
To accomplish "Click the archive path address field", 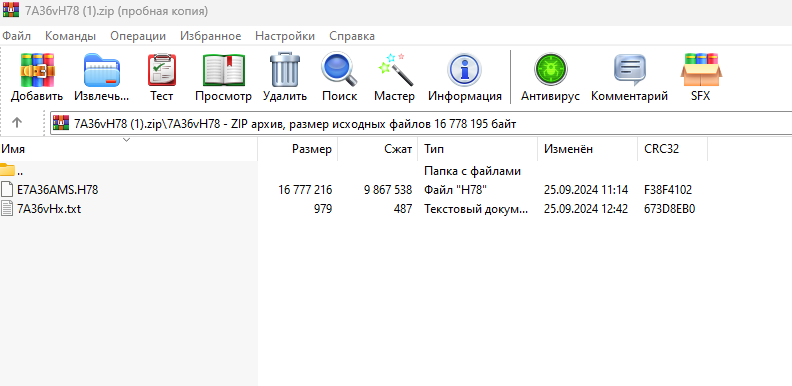I will pos(421,123).
